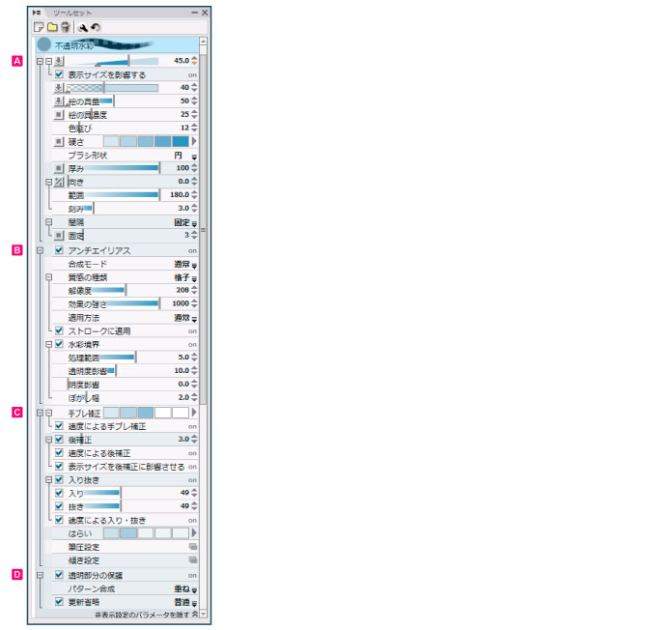Viewport: 672px width, 630px height.
Task: Click the square setting icon next to 厚み
Action: (x=59, y=168)
